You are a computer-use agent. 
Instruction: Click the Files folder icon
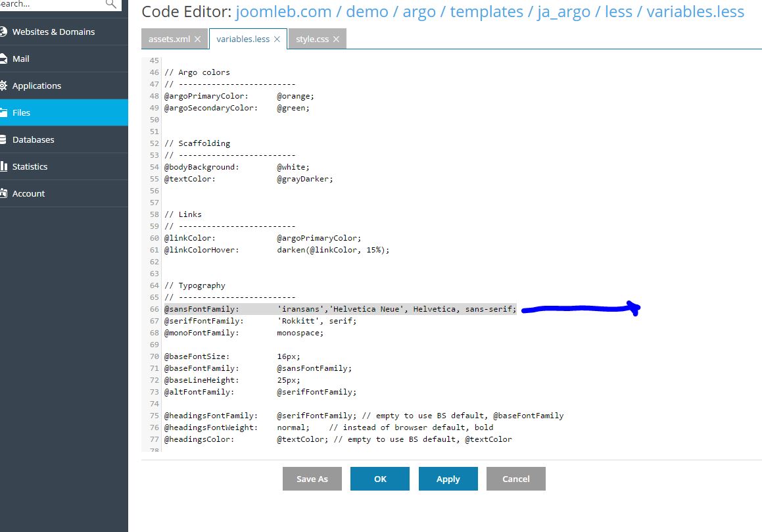(3, 113)
